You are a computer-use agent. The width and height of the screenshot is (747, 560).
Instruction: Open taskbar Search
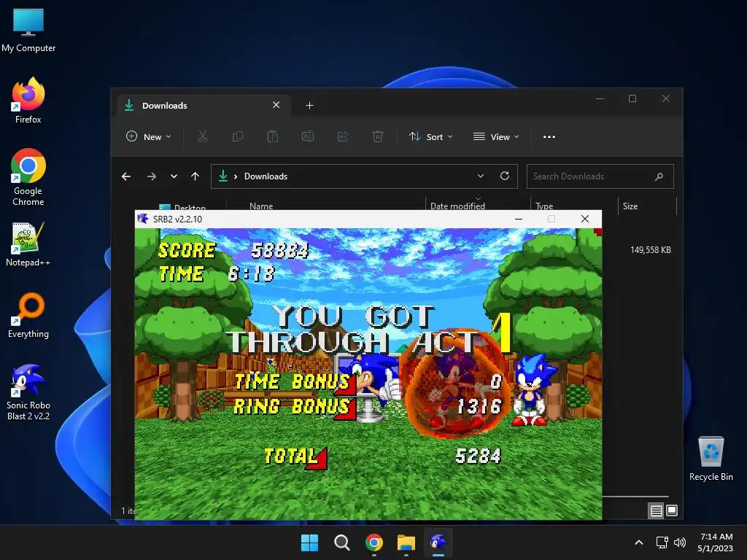pos(341,542)
